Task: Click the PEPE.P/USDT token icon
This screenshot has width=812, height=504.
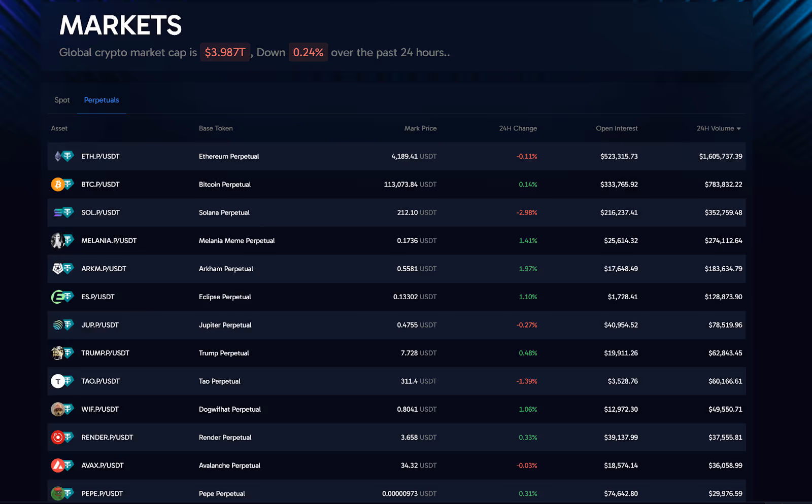Action: 63,493
